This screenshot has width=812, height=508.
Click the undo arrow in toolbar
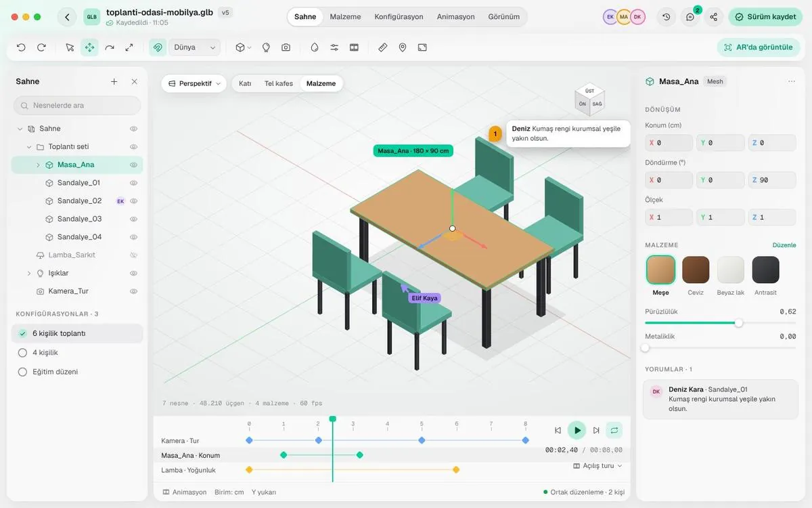click(21, 47)
